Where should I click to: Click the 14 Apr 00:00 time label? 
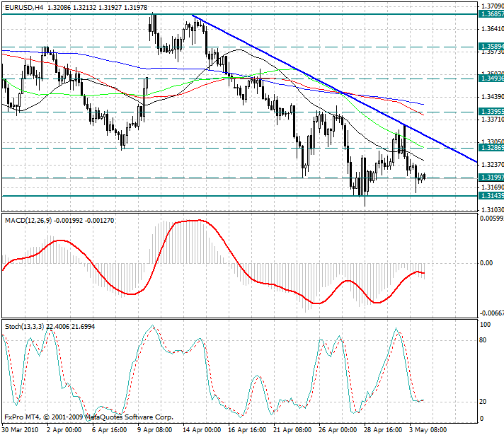202,430
